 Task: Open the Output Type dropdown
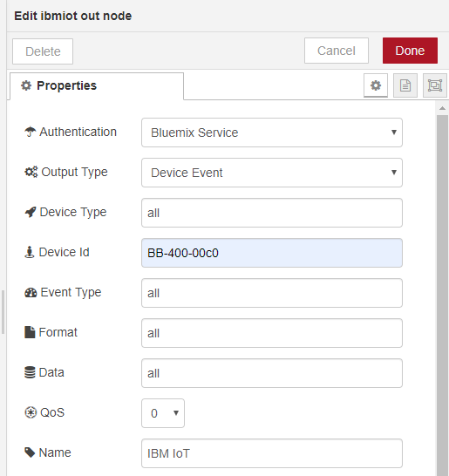(272, 173)
